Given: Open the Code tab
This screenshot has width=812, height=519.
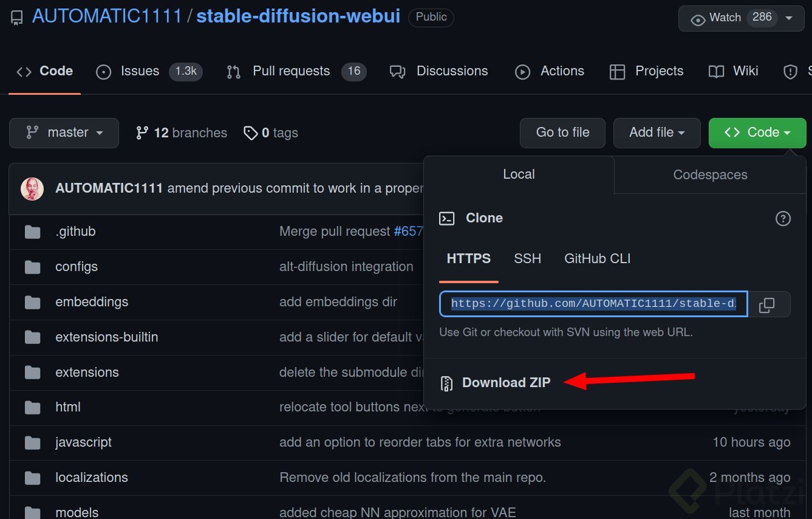Looking at the screenshot, I should [x=44, y=71].
